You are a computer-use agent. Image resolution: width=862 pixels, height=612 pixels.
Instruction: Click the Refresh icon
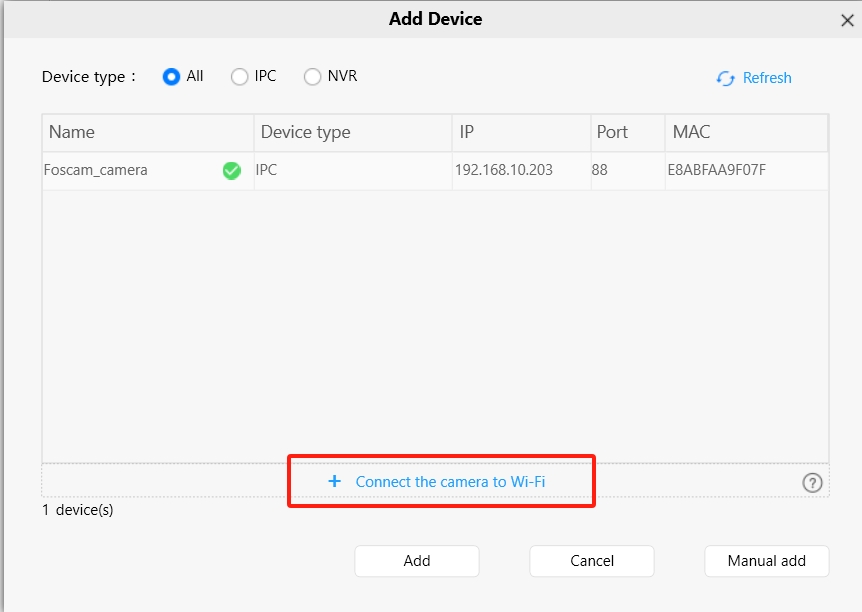725,78
